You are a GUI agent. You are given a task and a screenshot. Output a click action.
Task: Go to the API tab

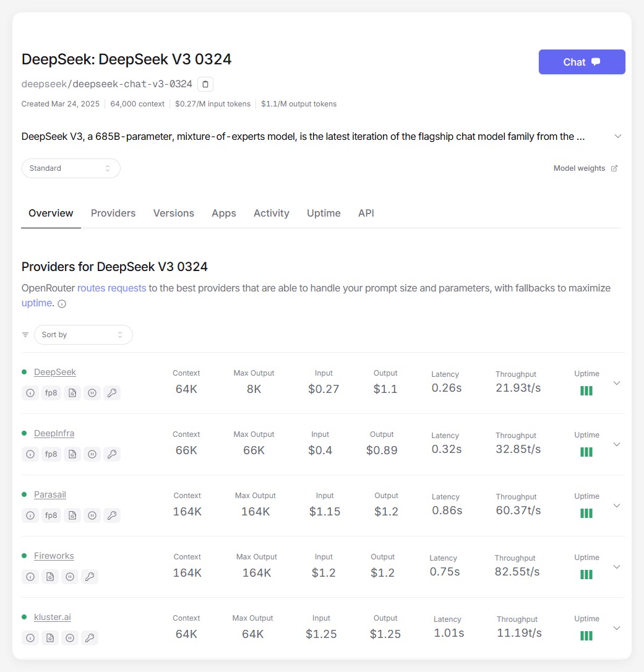(x=366, y=213)
